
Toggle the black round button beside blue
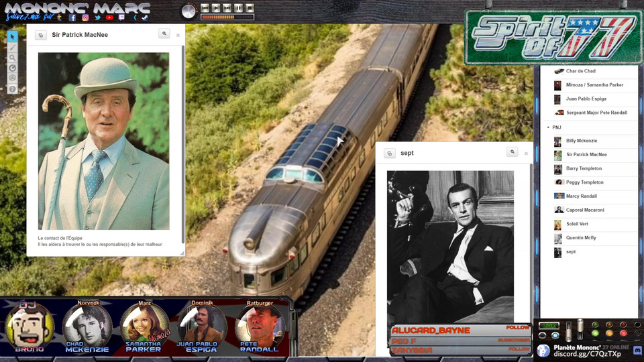[x=542, y=335]
